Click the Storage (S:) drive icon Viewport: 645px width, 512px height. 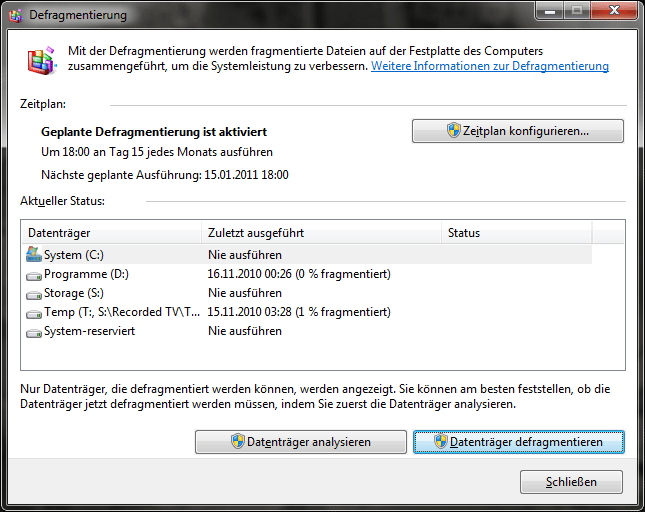click(x=34, y=295)
